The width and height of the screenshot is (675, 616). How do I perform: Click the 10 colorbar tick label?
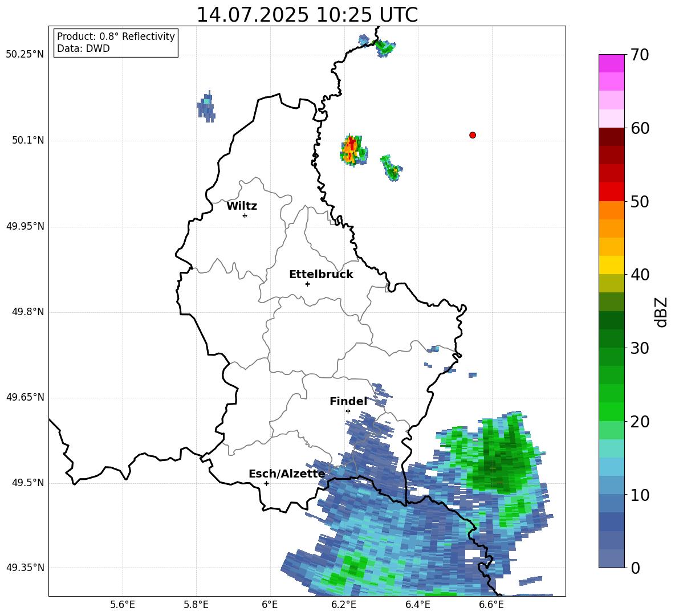pos(640,495)
